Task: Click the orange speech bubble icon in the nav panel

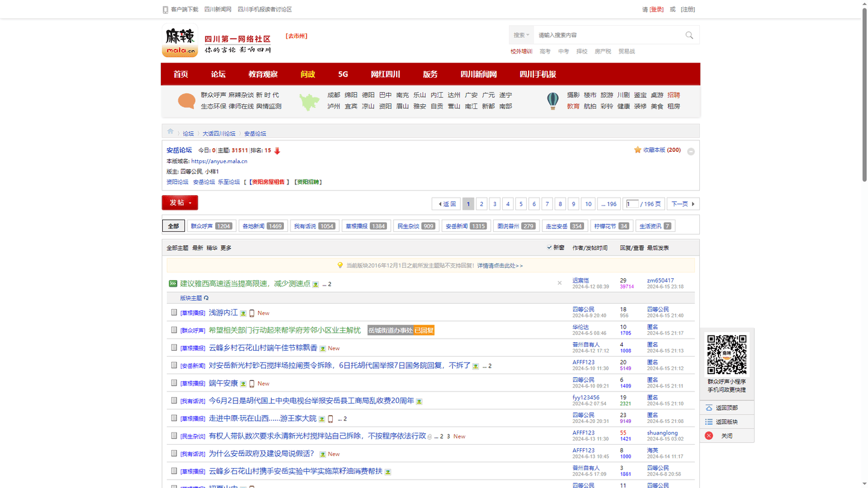Action: click(186, 101)
